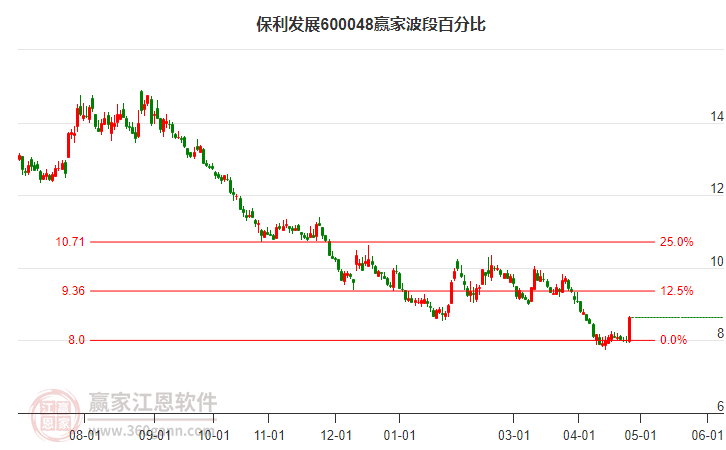726x450 pixels.
Task: Click the green dashed current-price line
Action: [677, 318]
